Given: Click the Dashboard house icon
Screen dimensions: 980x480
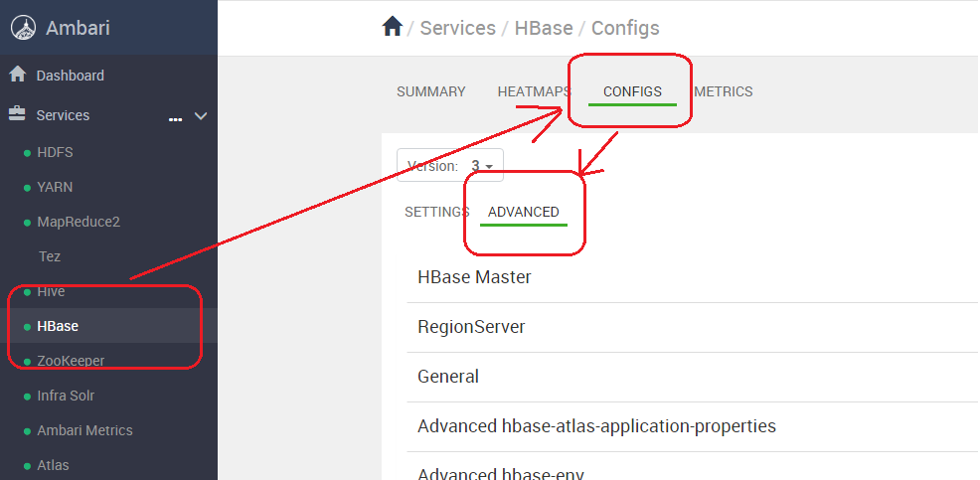Looking at the screenshot, I should tap(17, 75).
